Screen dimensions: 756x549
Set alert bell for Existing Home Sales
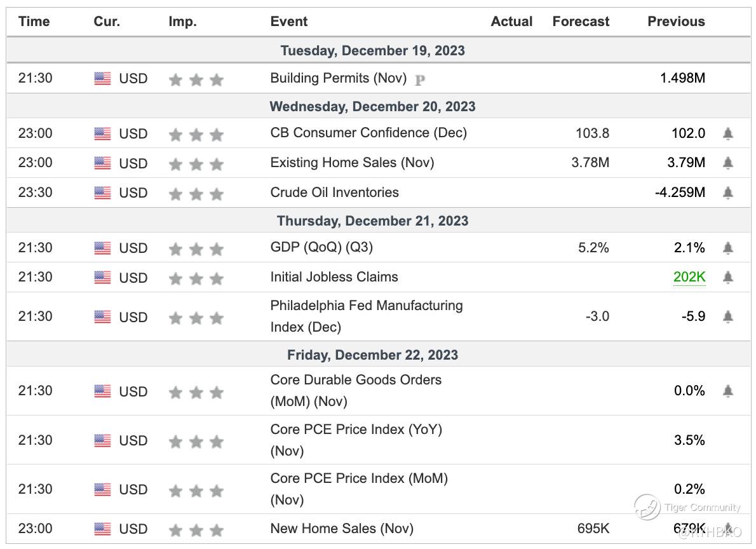click(x=728, y=163)
